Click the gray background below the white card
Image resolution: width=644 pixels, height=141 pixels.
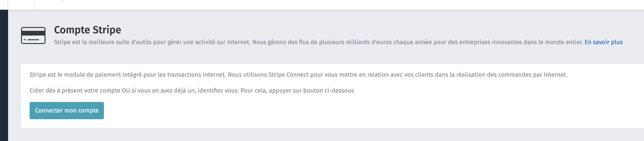click(x=326, y=134)
